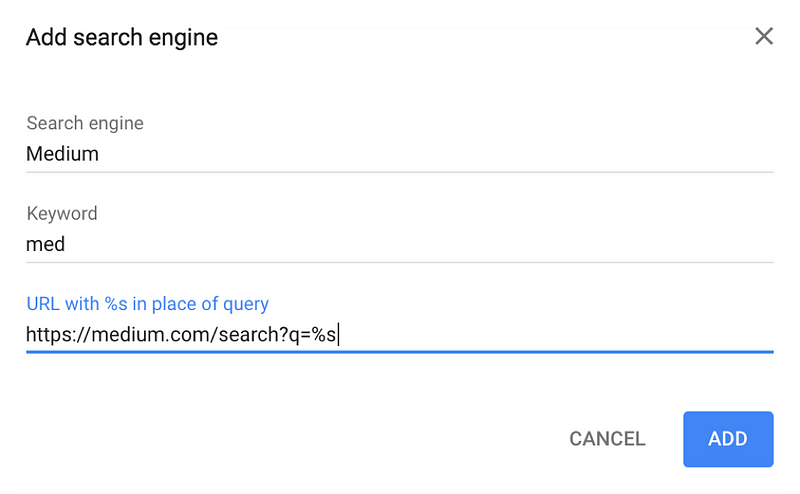Click the "Add search engine" dialog title
This screenshot has height=494, width=800.
[x=122, y=37]
